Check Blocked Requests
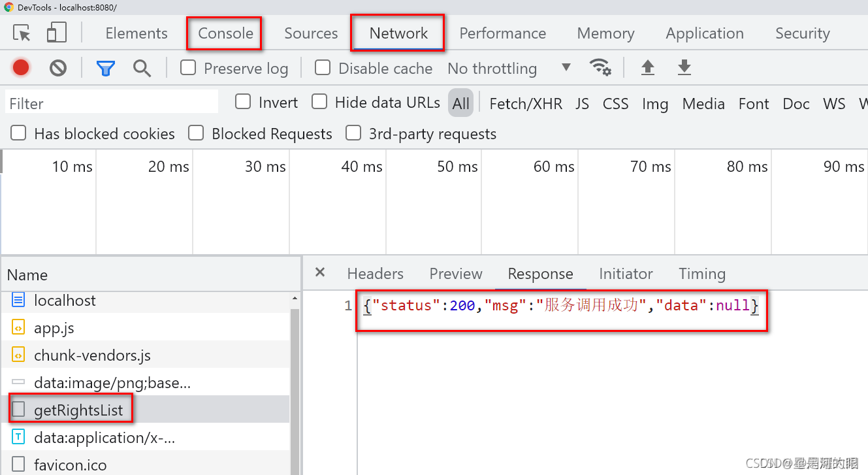Image resolution: width=868 pixels, height=475 pixels. (196, 133)
